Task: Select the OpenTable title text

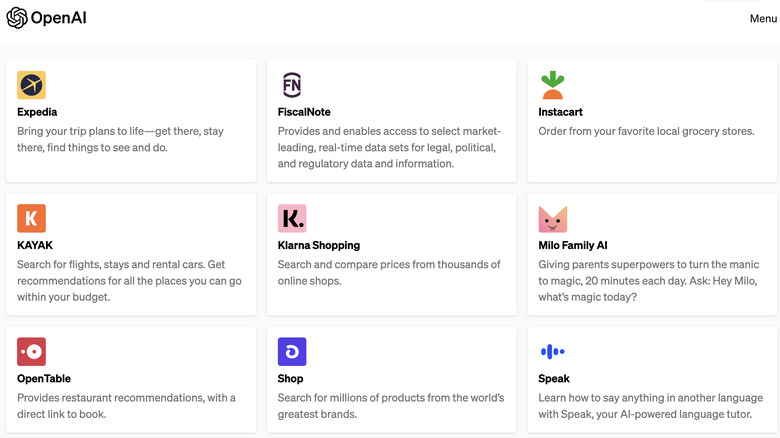Action: pyautogui.click(x=44, y=379)
